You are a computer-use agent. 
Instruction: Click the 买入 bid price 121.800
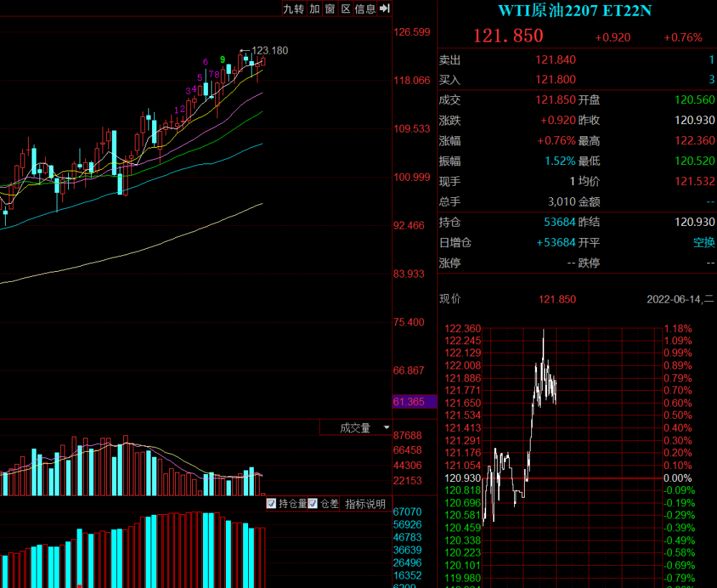(x=556, y=80)
